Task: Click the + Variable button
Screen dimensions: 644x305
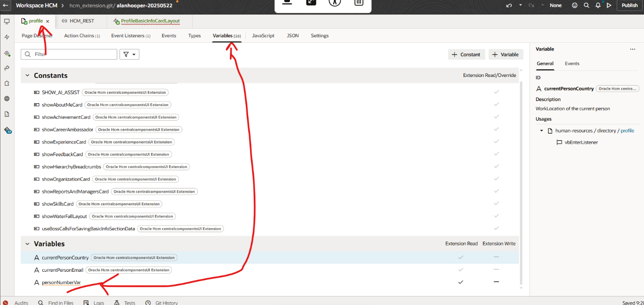Action: (505, 54)
